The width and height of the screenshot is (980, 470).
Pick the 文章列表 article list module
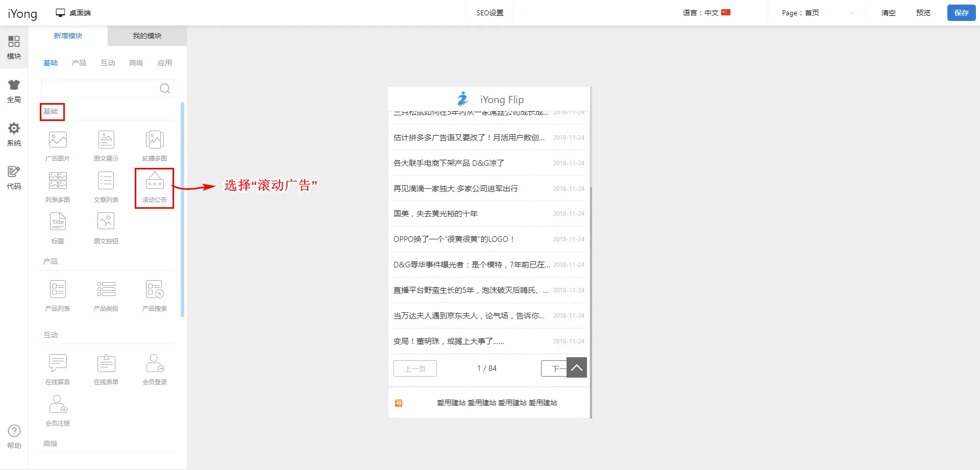tap(106, 187)
